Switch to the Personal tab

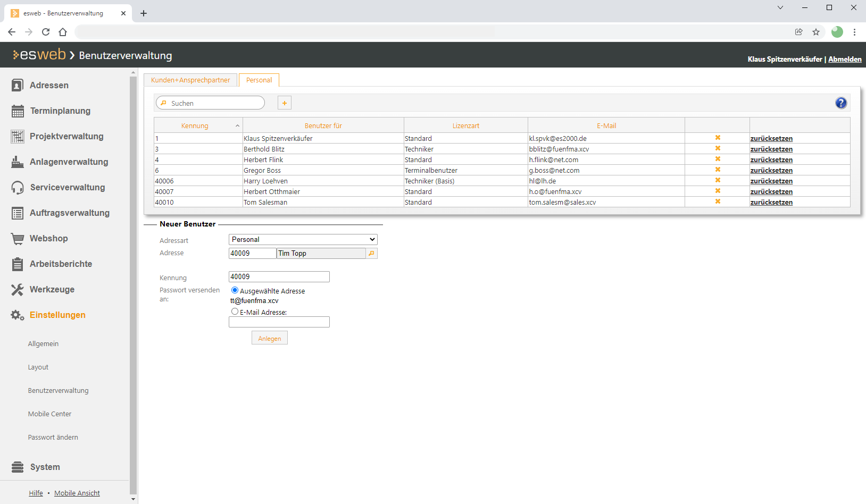click(259, 80)
